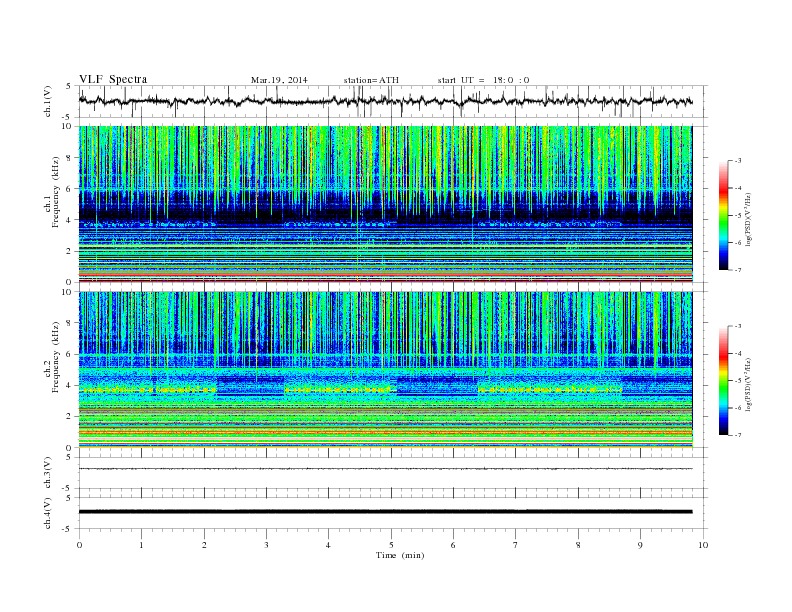792x612 pixels.
Task: Click time axis tick label '0'
Action: click(x=79, y=545)
